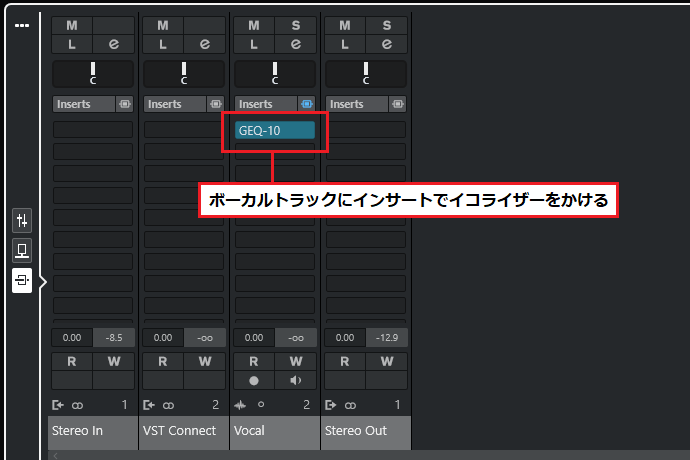Enable Write automation on Stereo In
This screenshot has height=460, width=690.
coord(114,361)
